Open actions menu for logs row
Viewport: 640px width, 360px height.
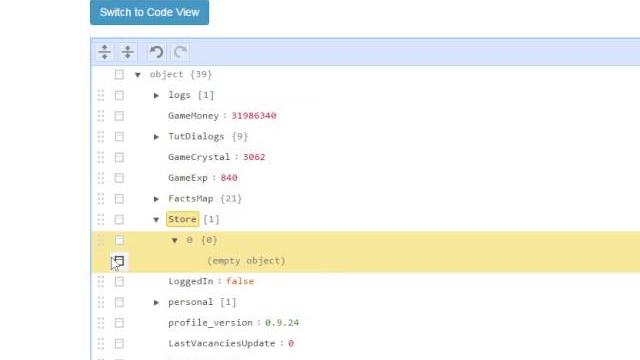119,96
